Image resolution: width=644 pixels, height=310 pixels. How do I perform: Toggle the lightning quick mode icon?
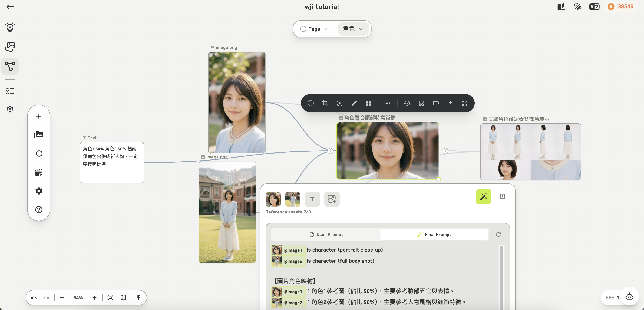[139, 297]
